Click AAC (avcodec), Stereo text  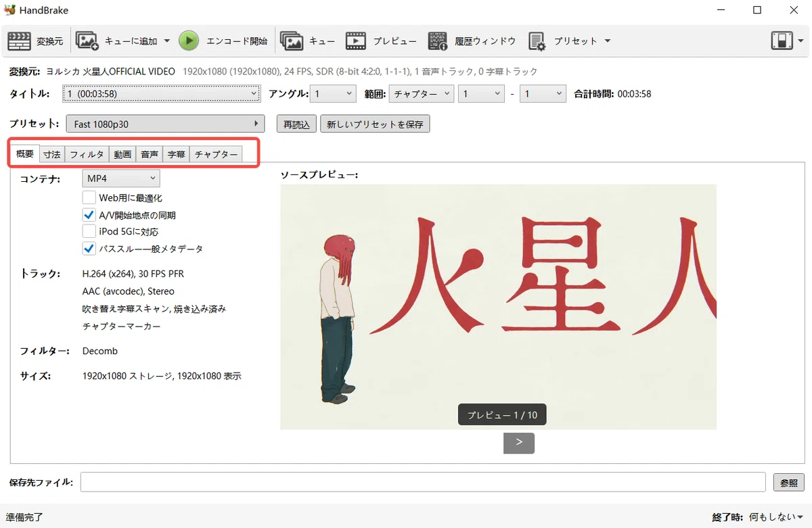pyautogui.click(x=128, y=291)
